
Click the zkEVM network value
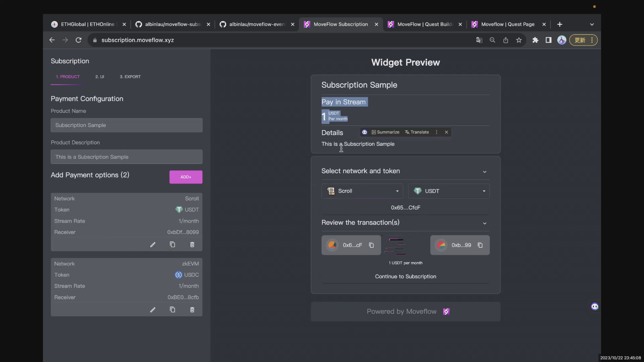(x=191, y=264)
